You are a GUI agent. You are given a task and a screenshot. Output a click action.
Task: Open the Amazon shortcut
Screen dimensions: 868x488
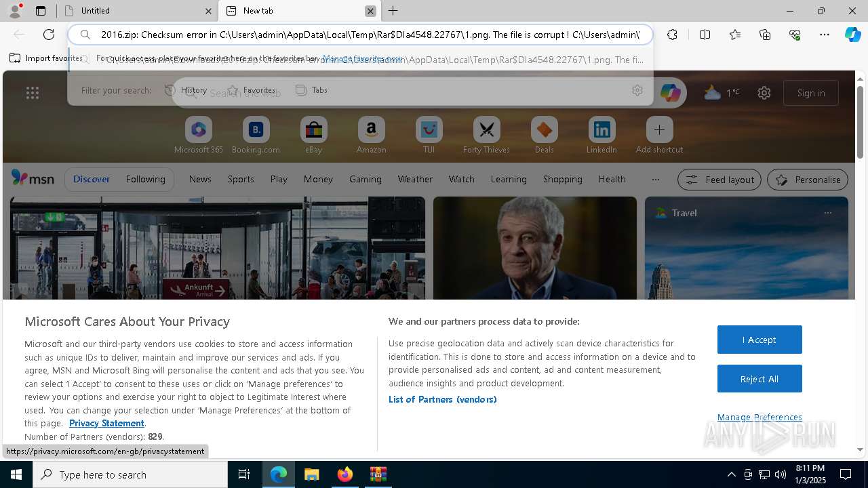[372, 136]
